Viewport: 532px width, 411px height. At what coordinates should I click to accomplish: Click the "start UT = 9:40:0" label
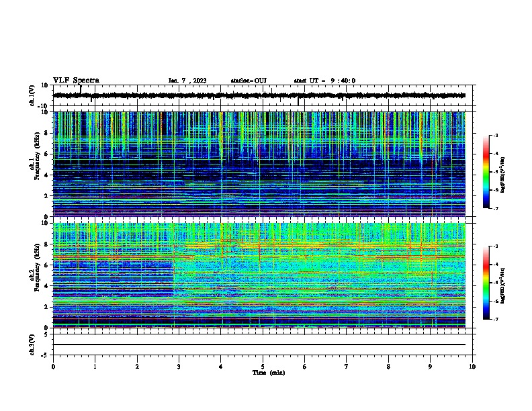(x=324, y=81)
